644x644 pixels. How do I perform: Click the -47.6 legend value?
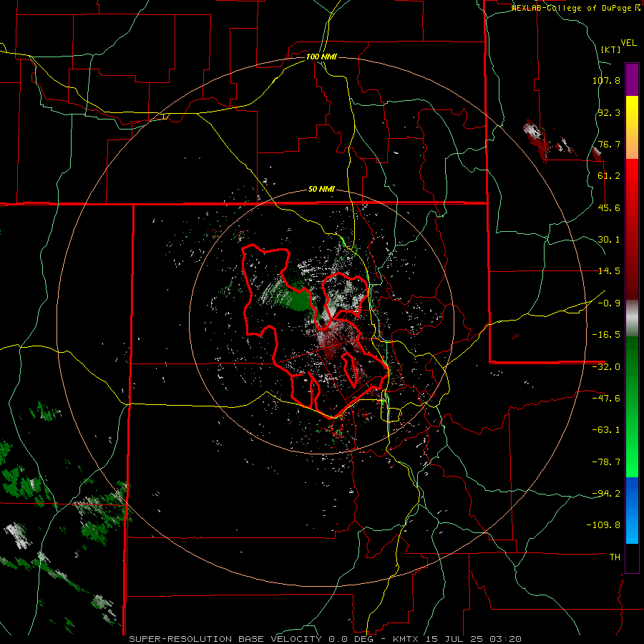click(x=606, y=399)
